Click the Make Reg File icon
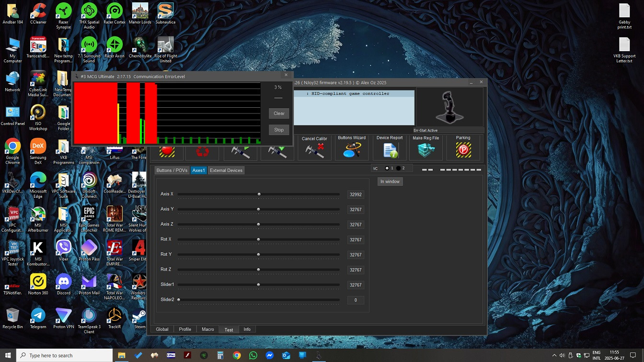This screenshot has height=362, width=644. (425, 150)
